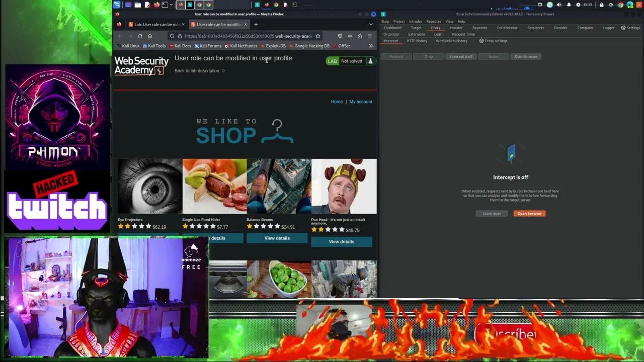Open Proxy settings in Burp
644x362 pixels.
click(x=493, y=41)
